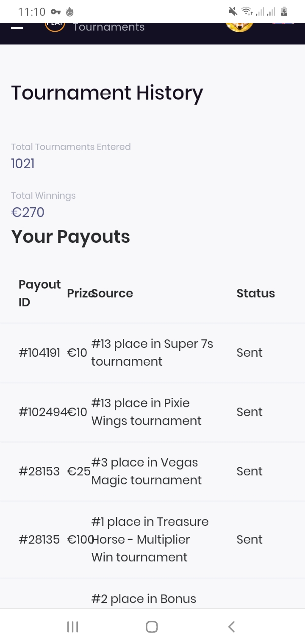Open the hamburger menu
The width and height of the screenshot is (305, 644).
(17, 28)
